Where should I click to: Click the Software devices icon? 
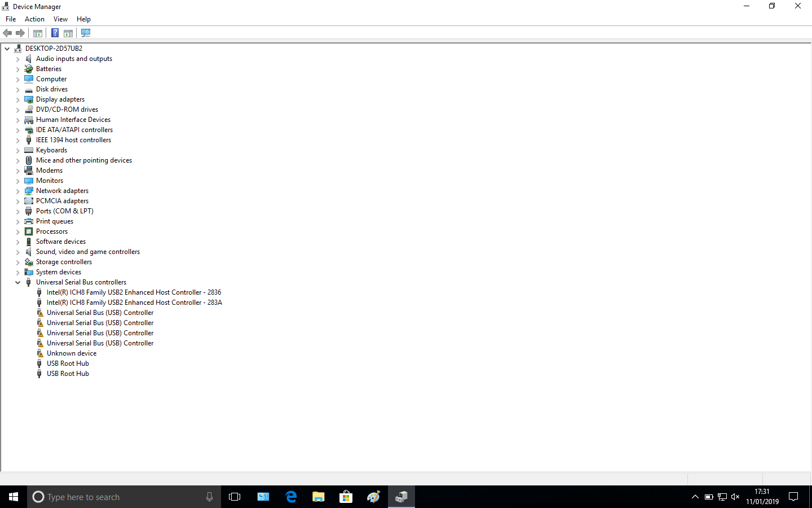29,242
